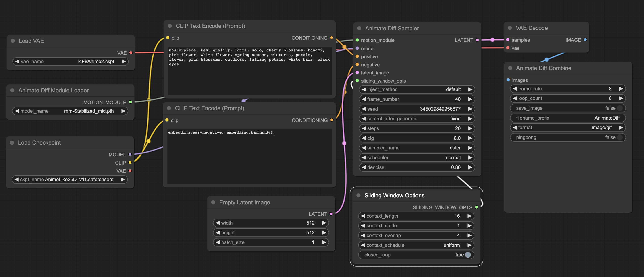
Task: Click the Animate Diff Combine node title
Action: pyautogui.click(x=544, y=68)
